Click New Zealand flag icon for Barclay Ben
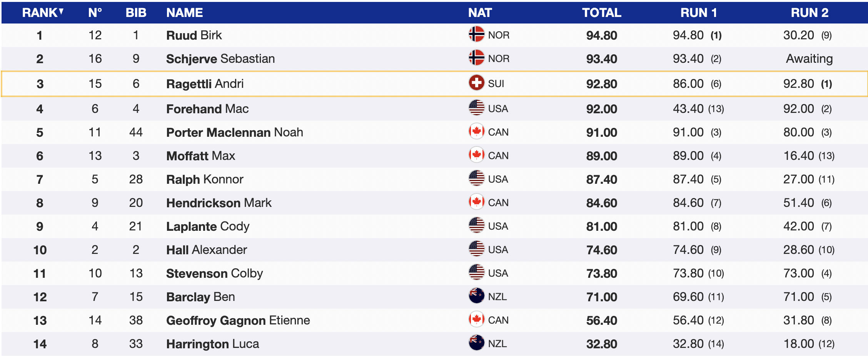868x356 pixels. click(476, 296)
